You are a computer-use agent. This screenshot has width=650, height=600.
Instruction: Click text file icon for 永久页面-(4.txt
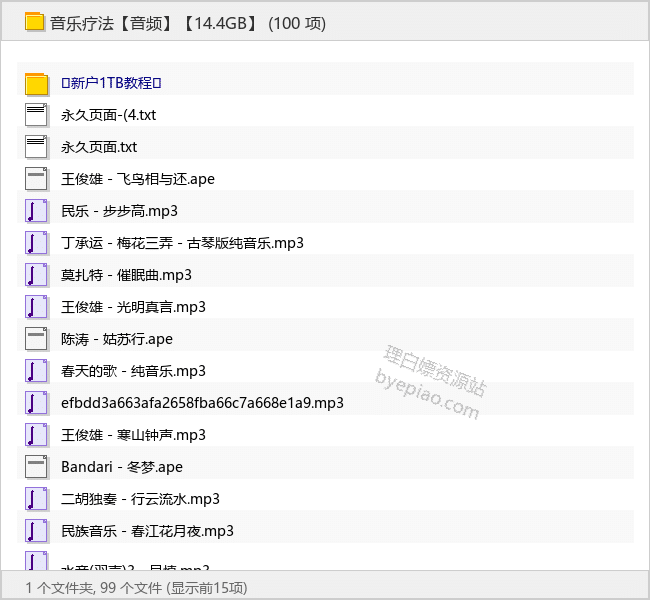[36, 115]
